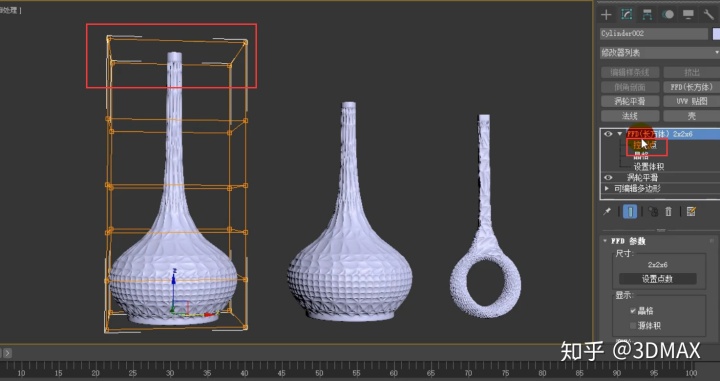Image resolution: width=720 pixels, height=381 pixels.
Task: Enable the 源体积 source volume checkbox
Action: pos(633,326)
